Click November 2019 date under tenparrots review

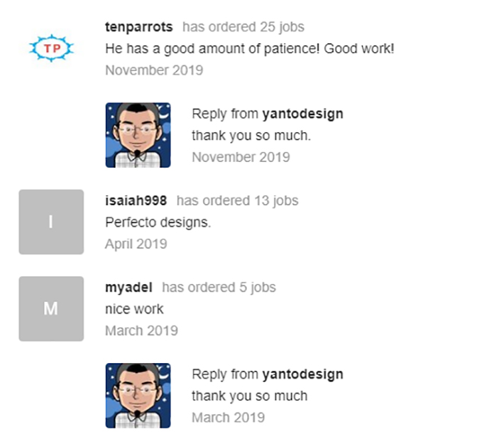(x=153, y=70)
